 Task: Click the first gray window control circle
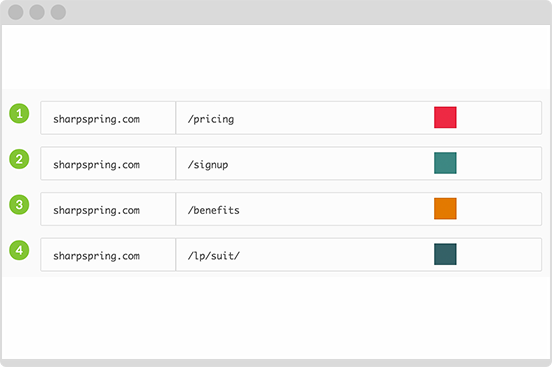click(x=16, y=12)
